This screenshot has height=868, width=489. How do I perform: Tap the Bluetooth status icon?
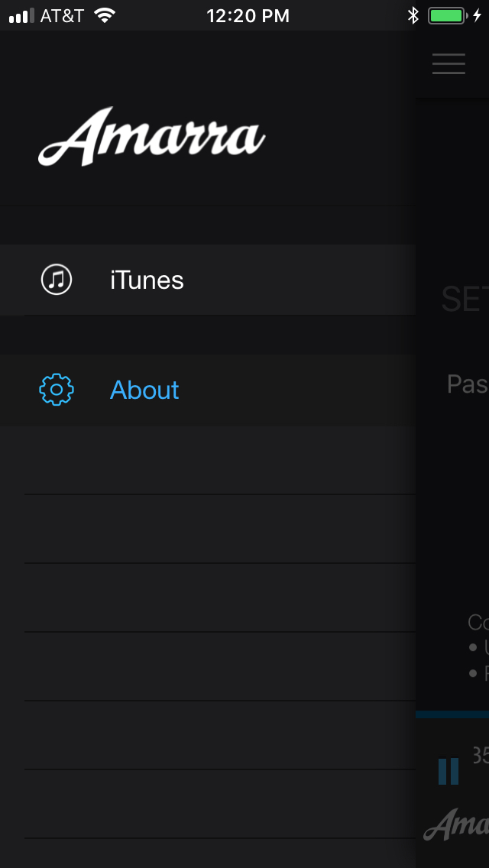(x=413, y=15)
